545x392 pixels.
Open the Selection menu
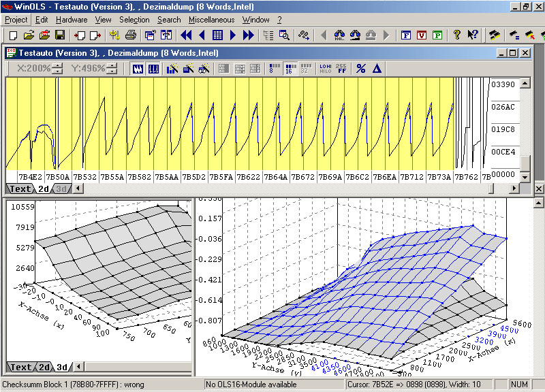click(x=134, y=20)
